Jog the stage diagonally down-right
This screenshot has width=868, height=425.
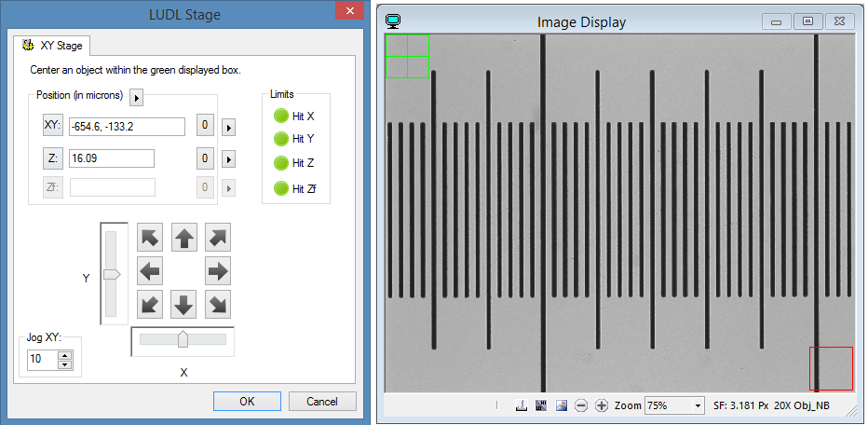[217, 305]
